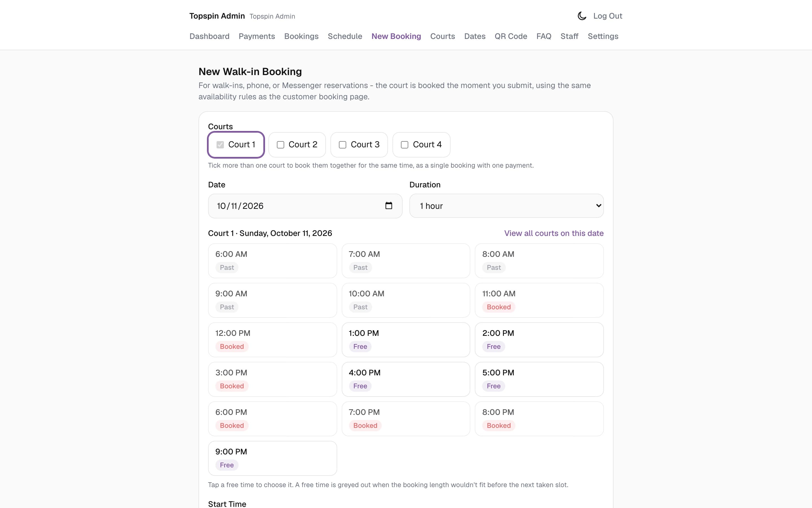Click the Court 1 Sunday October 11 heading

pyautogui.click(x=270, y=233)
